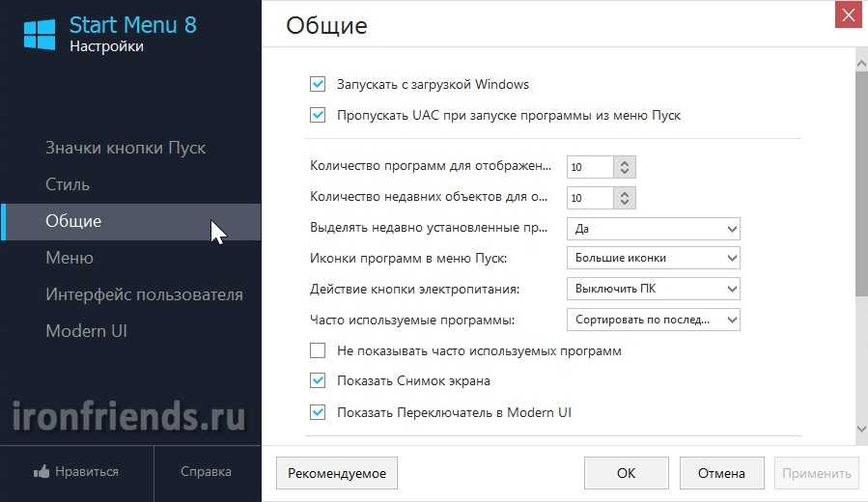
Task: Open Интерфейс пользователя section
Action: [144, 294]
